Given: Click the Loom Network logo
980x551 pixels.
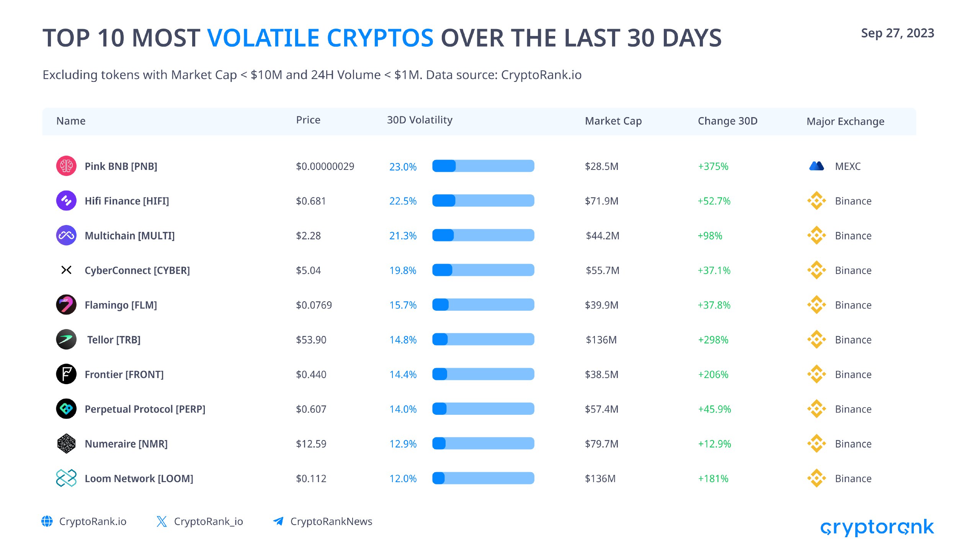Looking at the screenshot, I should [66, 478].
